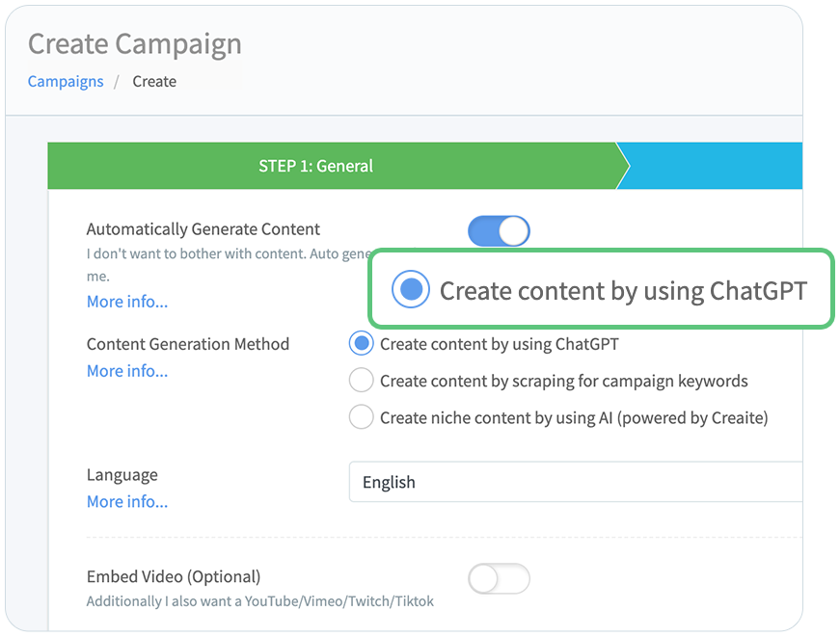Image resolution: width=840 pixels, height=637 pixels.
Task: Open More info under Language
Action: tap(127, 501)
